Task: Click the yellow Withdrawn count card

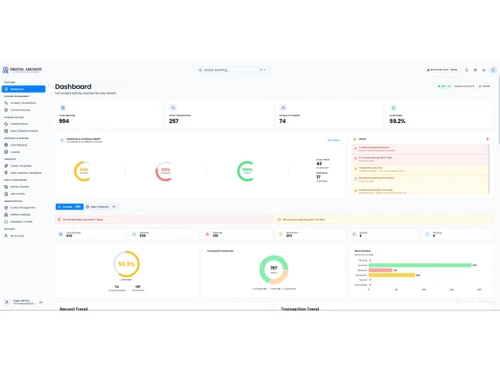Action: coord(310,234)
